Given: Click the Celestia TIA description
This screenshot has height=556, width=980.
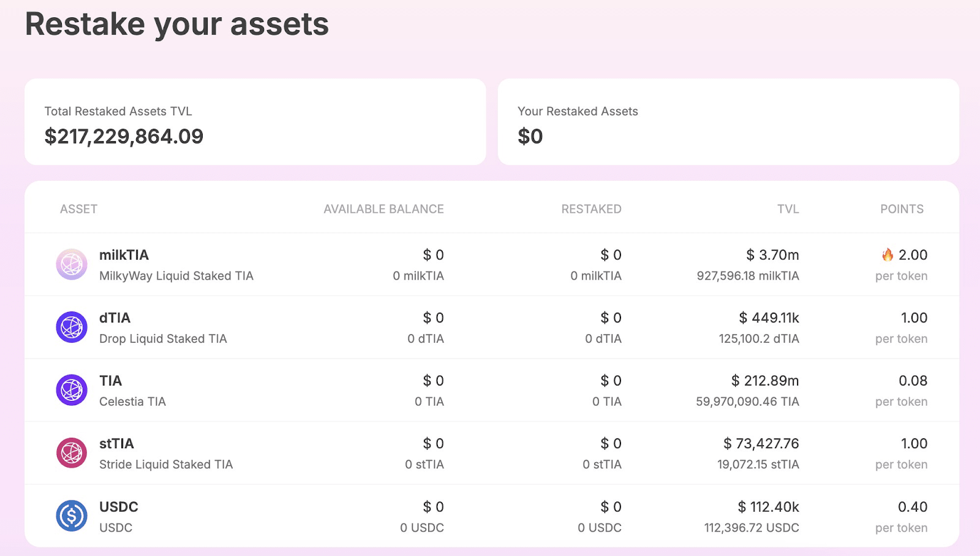Looking at the screenshot, I should point(132,402).
